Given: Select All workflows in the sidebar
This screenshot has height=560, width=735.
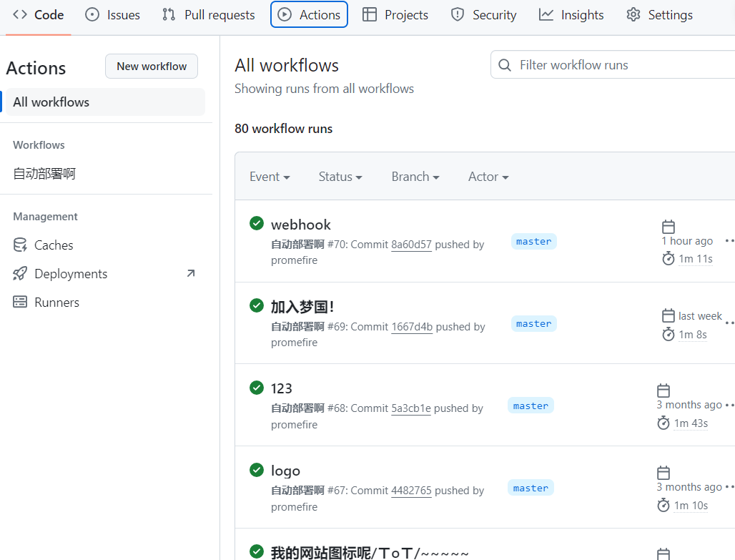Looking at the screenshot, I should pos(106,102).
